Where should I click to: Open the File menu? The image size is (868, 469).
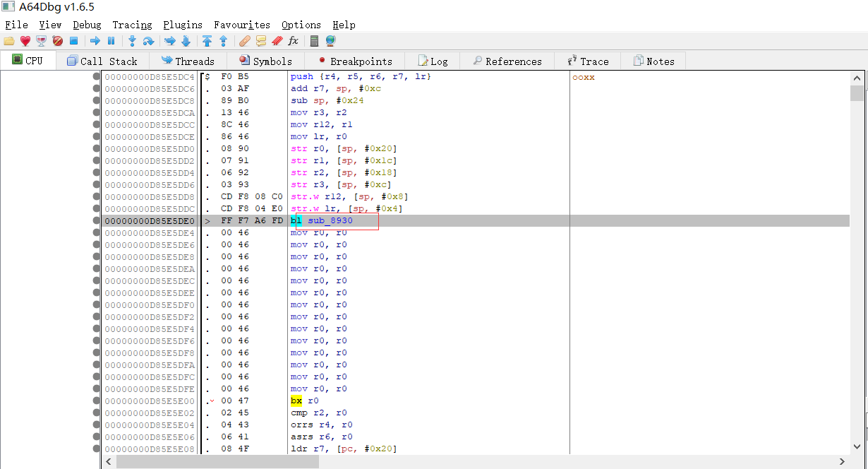coord(16,25)
